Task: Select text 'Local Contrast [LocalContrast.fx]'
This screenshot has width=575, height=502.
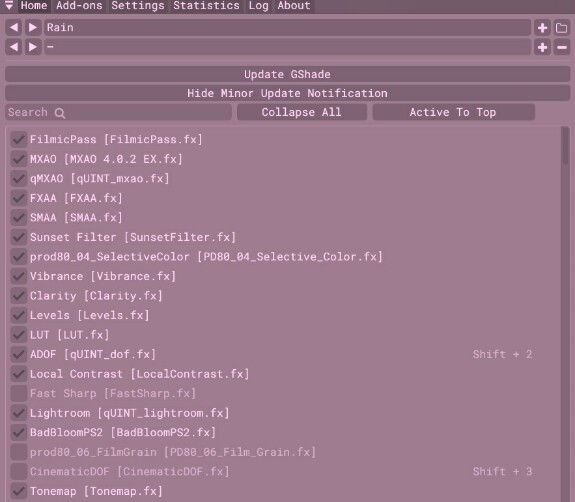Action: point(139,374)
